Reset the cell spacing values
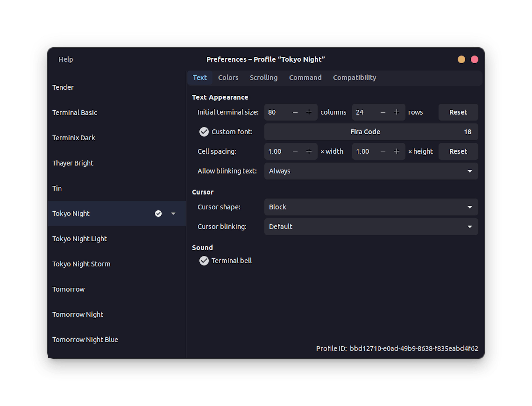The image size is (532, 406). tap(458, 151)
